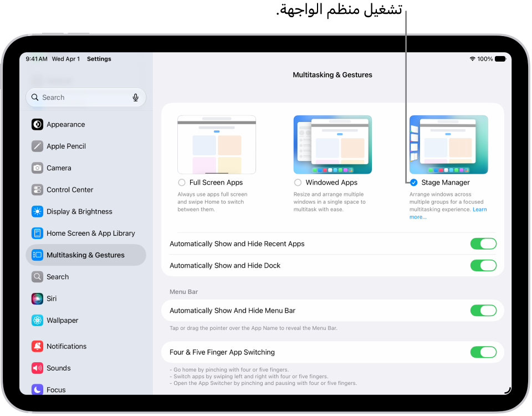Open Appearance settings icon
The image size is (532, 416).
[x=37, y=124]
